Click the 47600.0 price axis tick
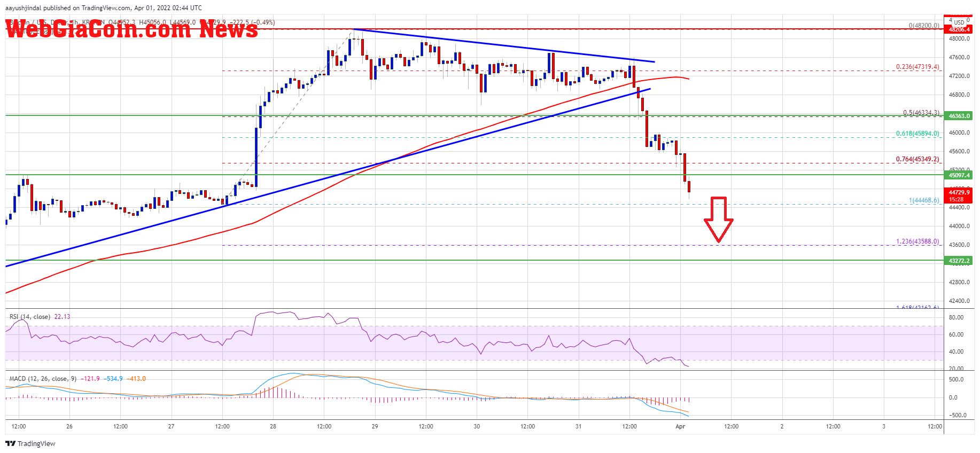 959,57
